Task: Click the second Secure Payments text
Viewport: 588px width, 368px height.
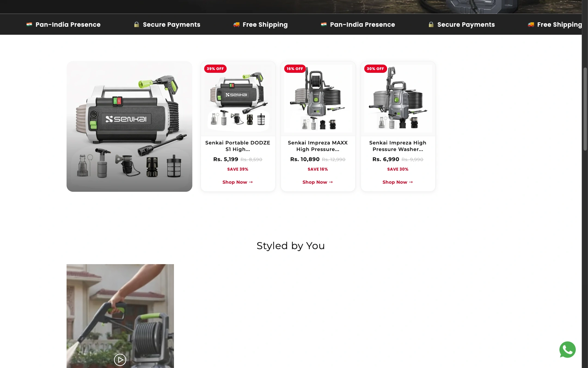Action: click(466, 25)
